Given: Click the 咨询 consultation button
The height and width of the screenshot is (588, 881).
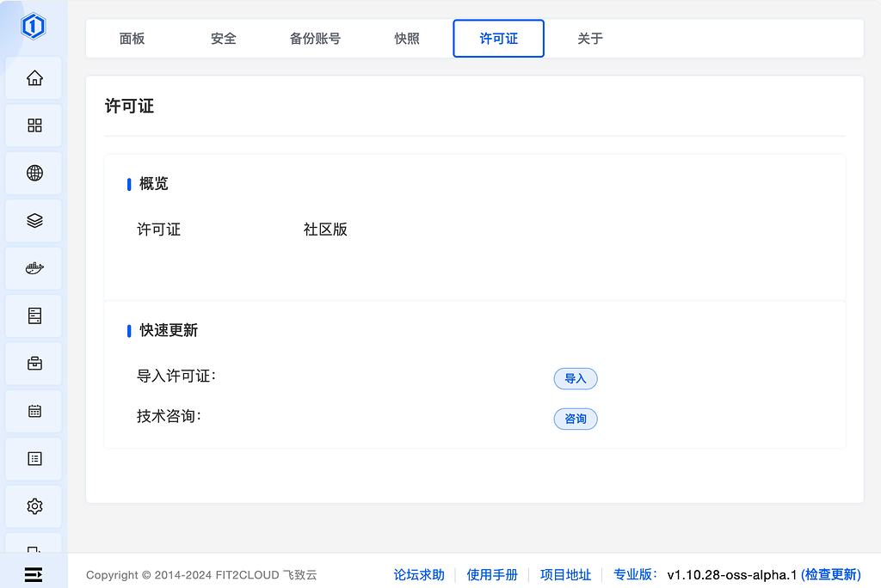Looking at the screenshot, I should click(575, 419).
